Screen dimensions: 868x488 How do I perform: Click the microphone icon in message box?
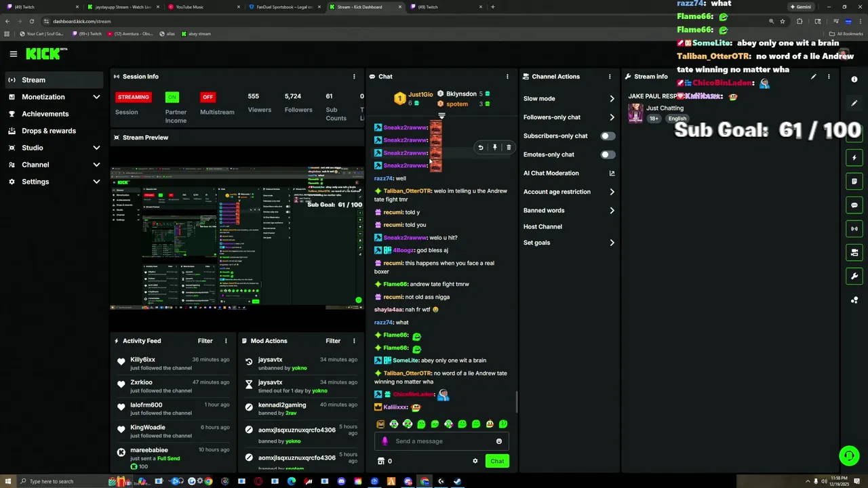pyautogui.click(x=384, y=441)
